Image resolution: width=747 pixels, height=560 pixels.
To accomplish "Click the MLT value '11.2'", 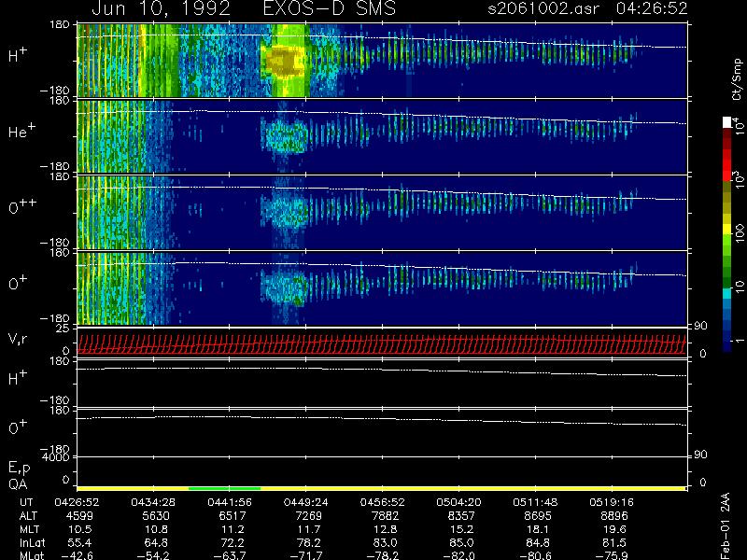I will (233, 529).
